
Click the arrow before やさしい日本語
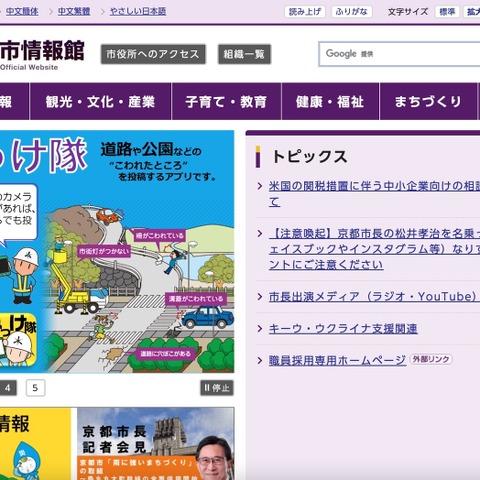pos(103,12)
